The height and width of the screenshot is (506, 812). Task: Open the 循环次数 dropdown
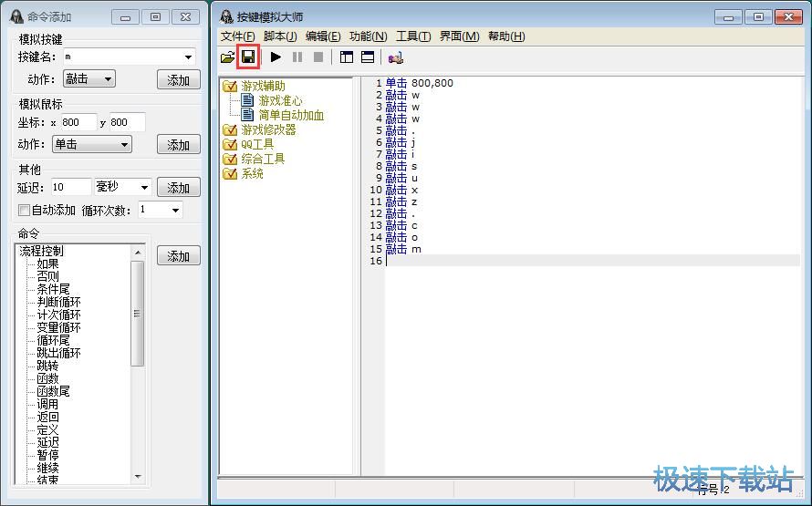tap(175, 210)
